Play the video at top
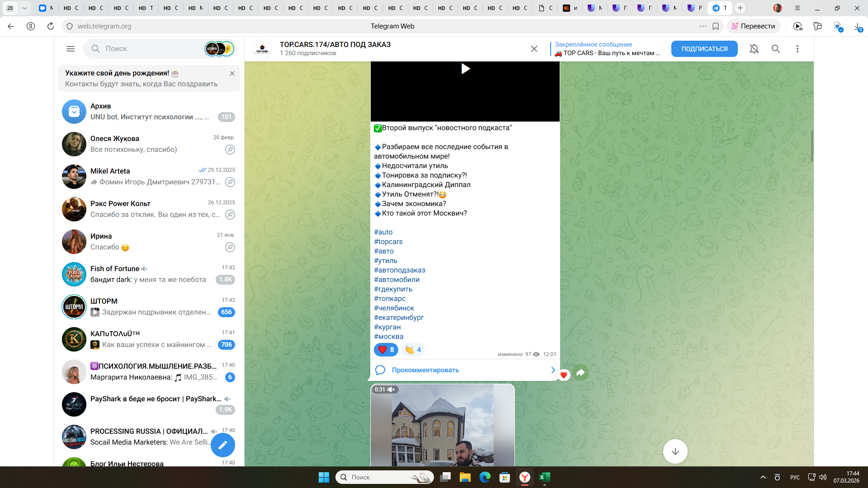This screenshot has width=868, height=488. point(465,69)
